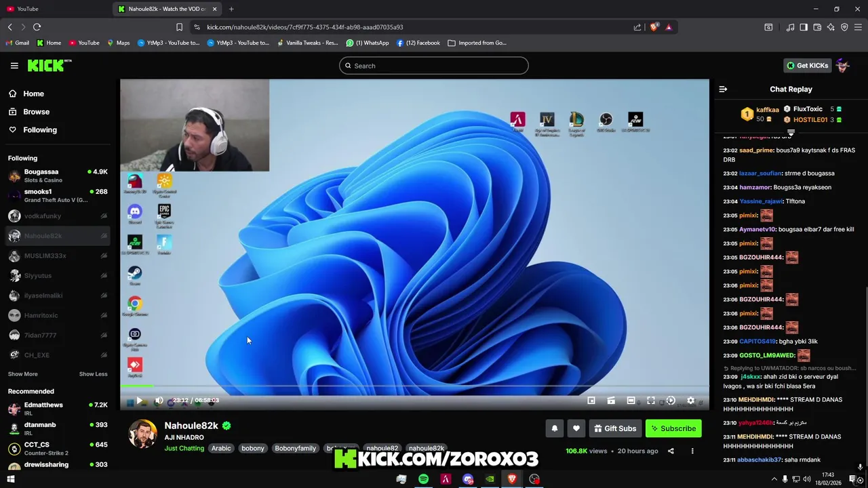Toggle the sidebar hamburger menu
This screenshot has height=488, width=868.
point(14,66)
